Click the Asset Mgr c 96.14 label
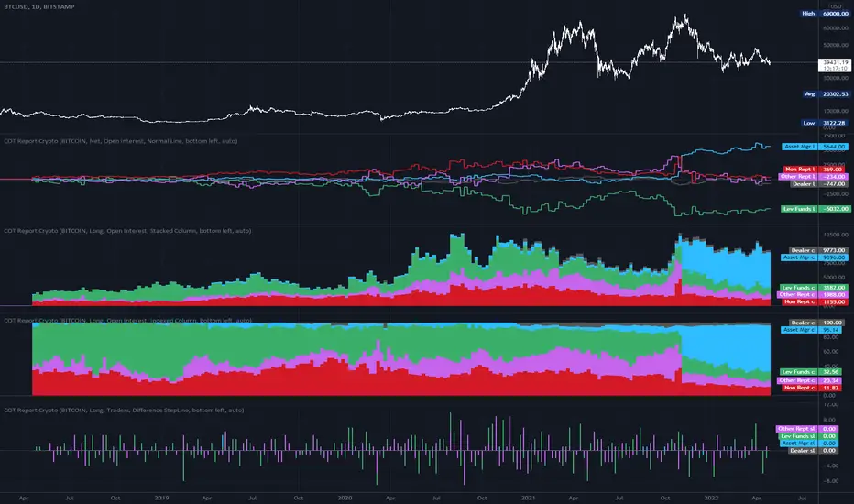 click(x=812, y=330)
